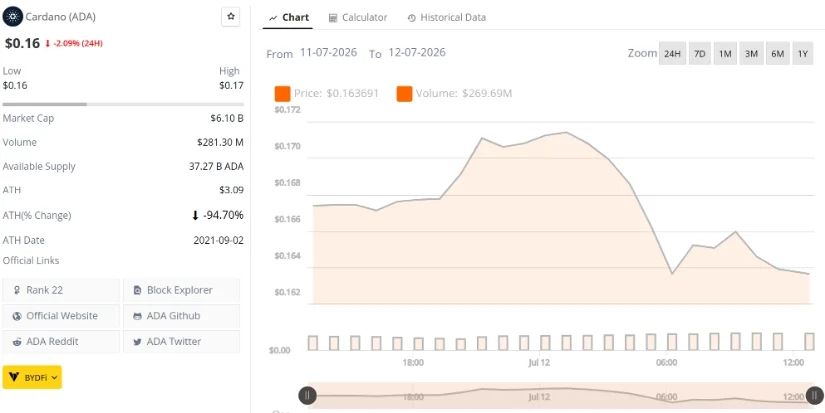The image size is (825, 413).
Task: Click the Rank medal icon
Action: pyautogui.click(x=17, y=290)
